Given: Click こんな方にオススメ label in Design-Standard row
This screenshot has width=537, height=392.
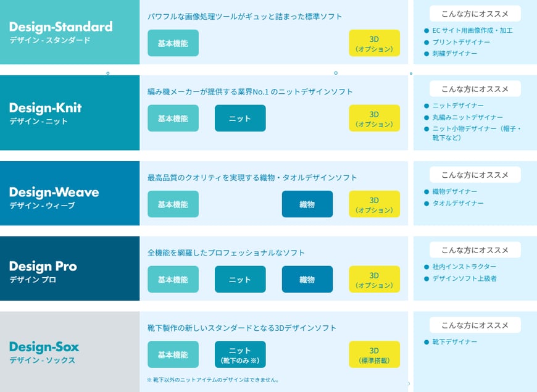Looking at the screenshot, I should click(475, 14).
